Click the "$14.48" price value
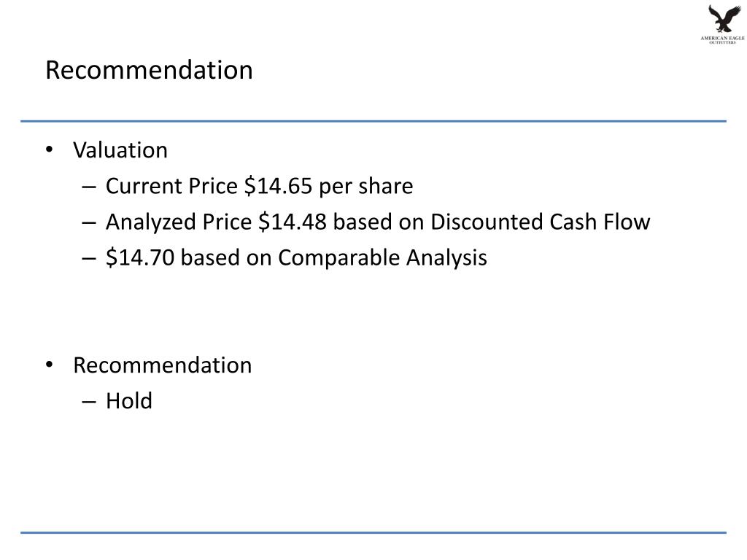Screen dimensions: 747x560 (292, 222)
